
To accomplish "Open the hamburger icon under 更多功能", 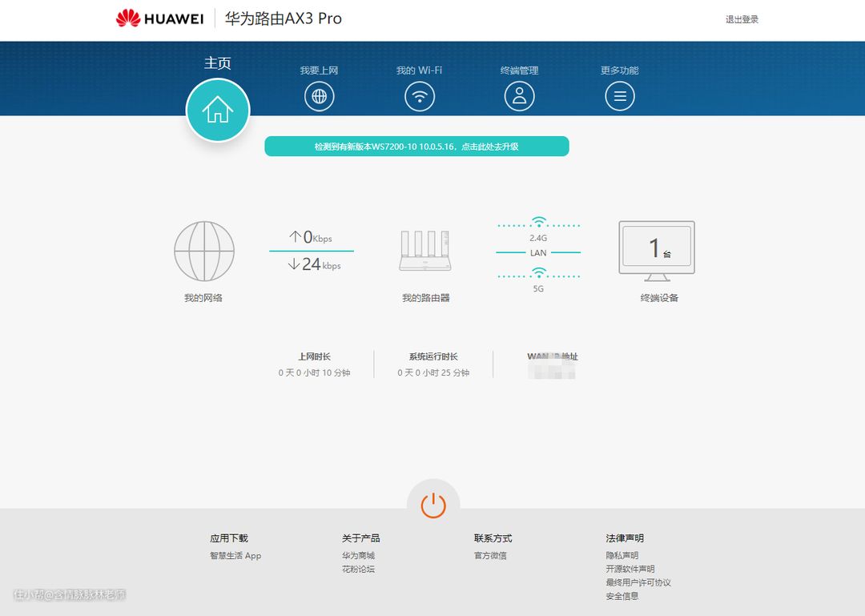I will pyautogui.click(x=619, y=96).
